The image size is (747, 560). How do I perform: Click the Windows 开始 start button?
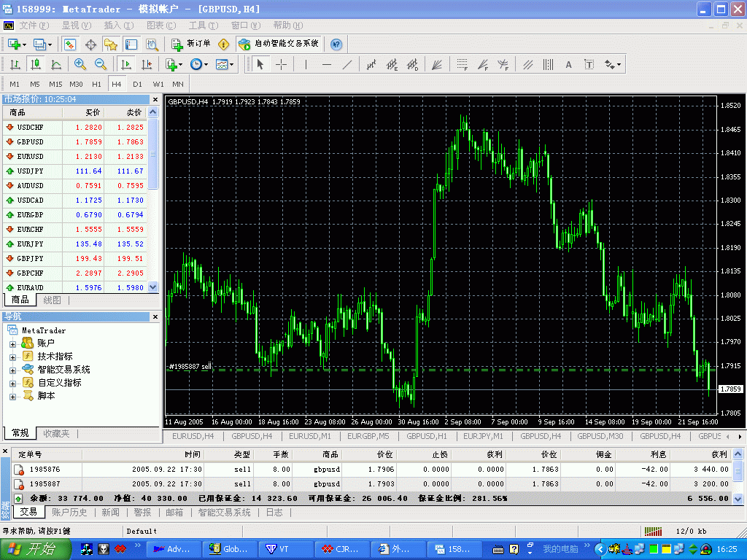tap(36, 549)
